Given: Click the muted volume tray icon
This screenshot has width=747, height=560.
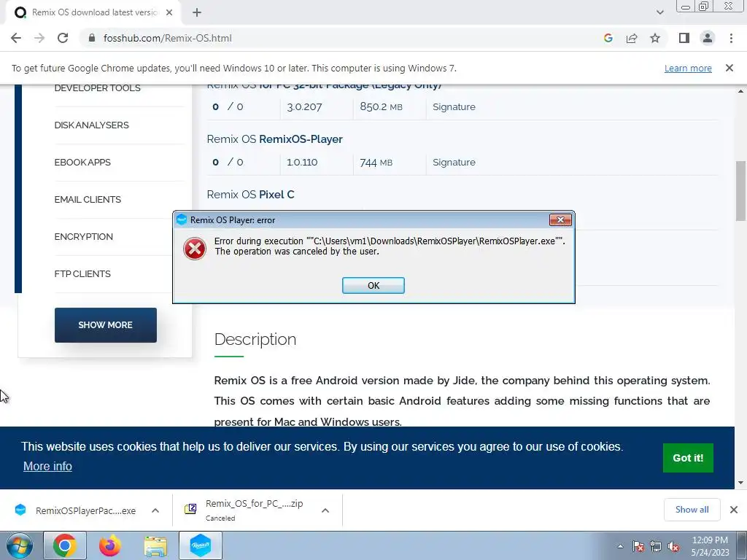Looking at the screenshot, I should point(673,546).
